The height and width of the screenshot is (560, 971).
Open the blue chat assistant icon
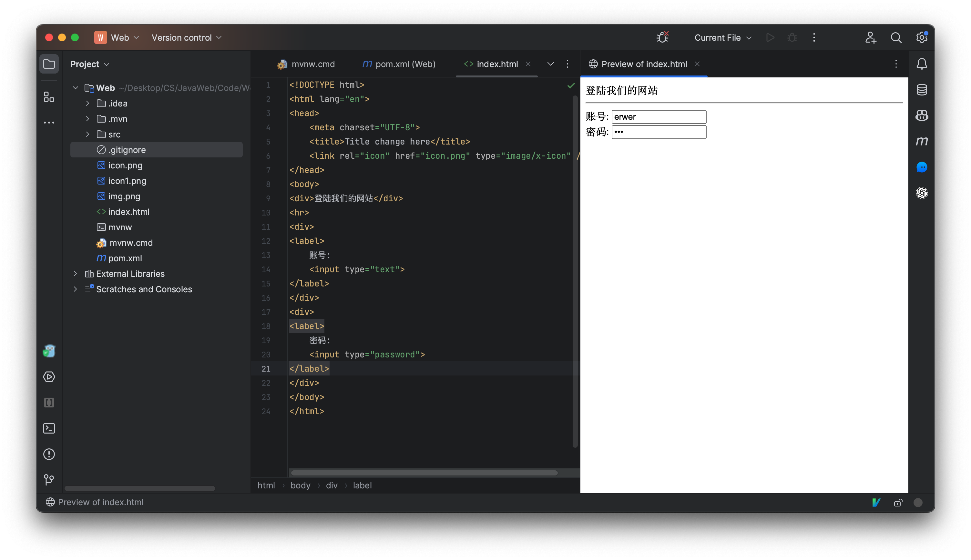click(x=921, y=167)
